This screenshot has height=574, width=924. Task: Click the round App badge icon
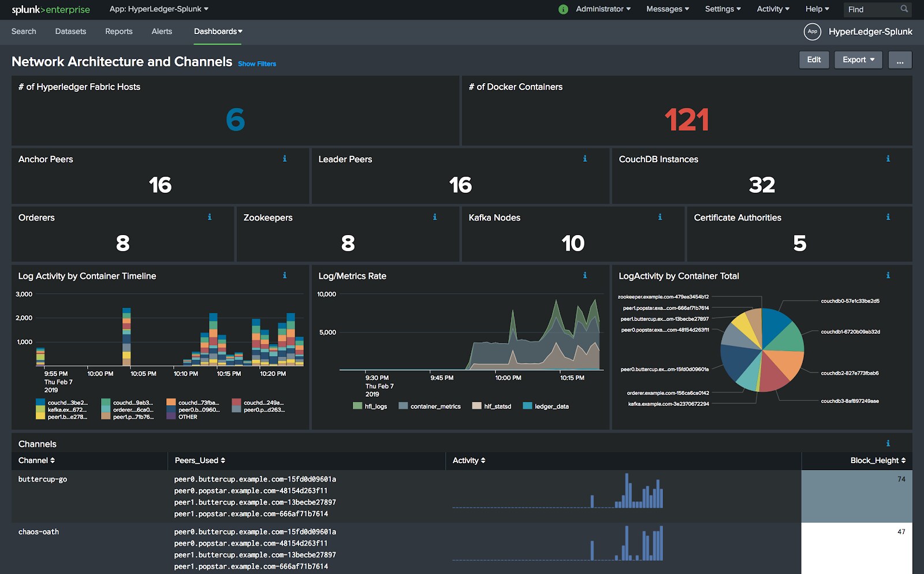click(813, 31)
